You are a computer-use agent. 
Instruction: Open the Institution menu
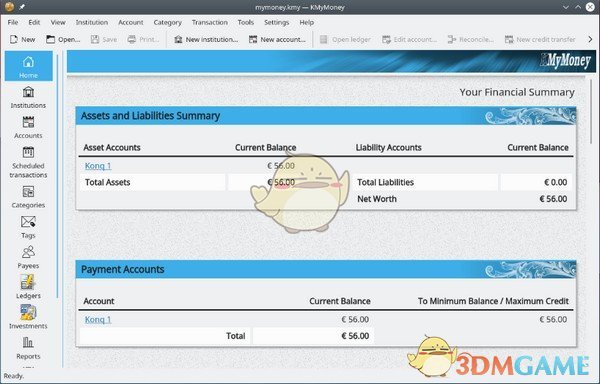pos(92,23)
